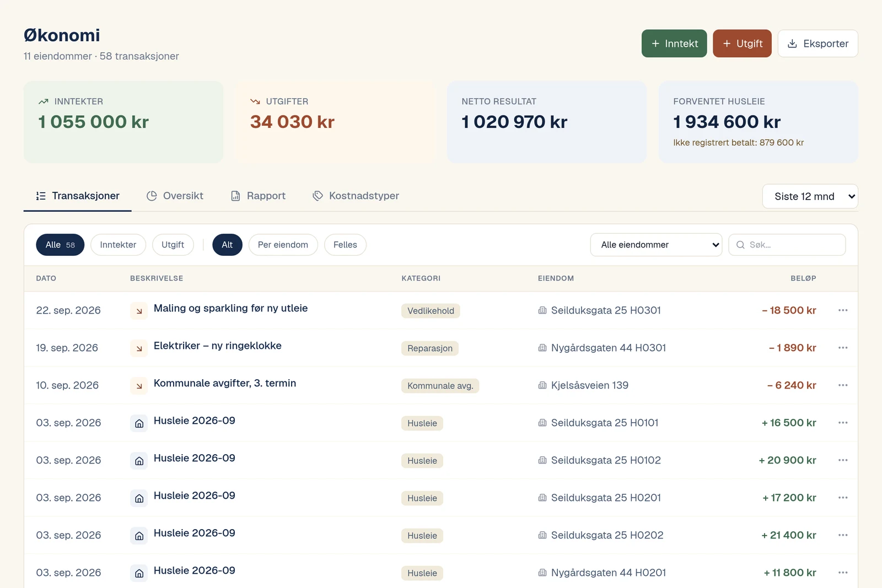Click the Vedlikehold category tag
Image resolution: width=882 pixels, height=588 pixels.
coord(431,311)
